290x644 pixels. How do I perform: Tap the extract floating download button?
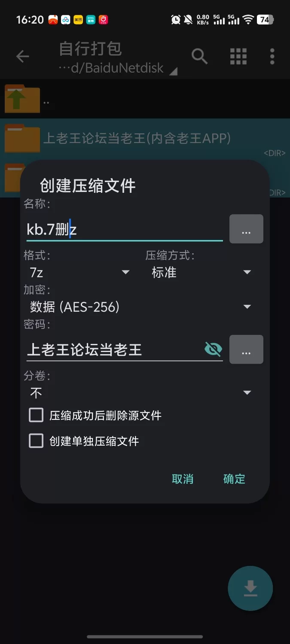point(250,589)
